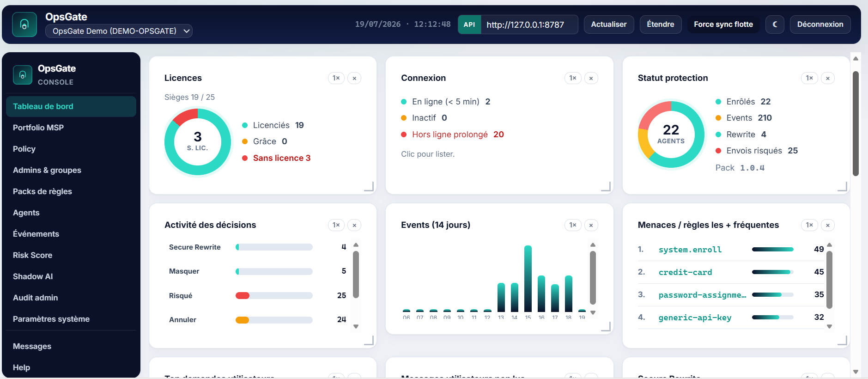Select Agents in the sidebar
The height and width of the screenshot is (379, 868).
[71, 213]
